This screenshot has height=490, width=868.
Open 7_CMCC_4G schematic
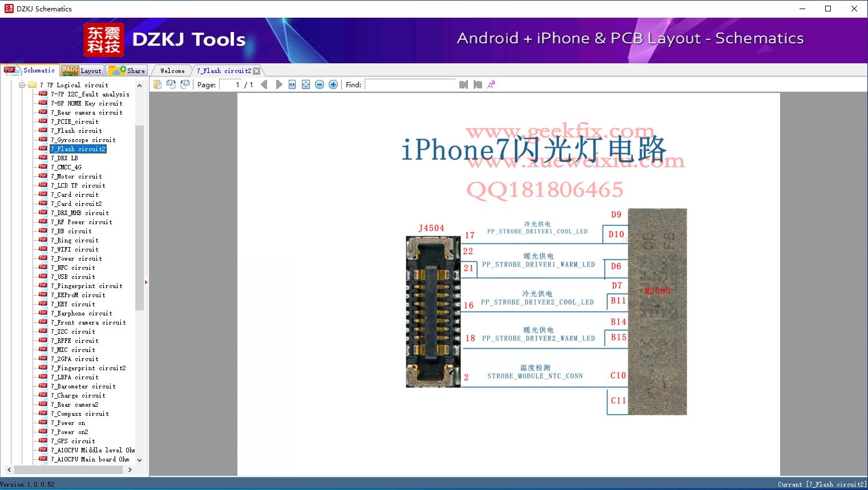66,167
